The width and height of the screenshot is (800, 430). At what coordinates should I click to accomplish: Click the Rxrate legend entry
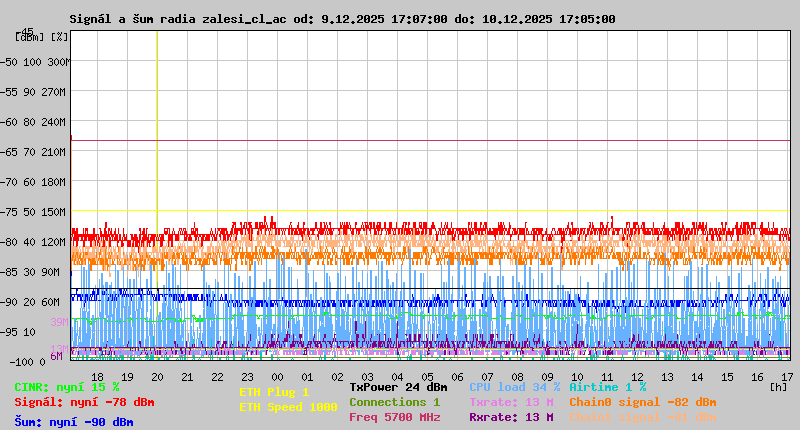(511, 417)
